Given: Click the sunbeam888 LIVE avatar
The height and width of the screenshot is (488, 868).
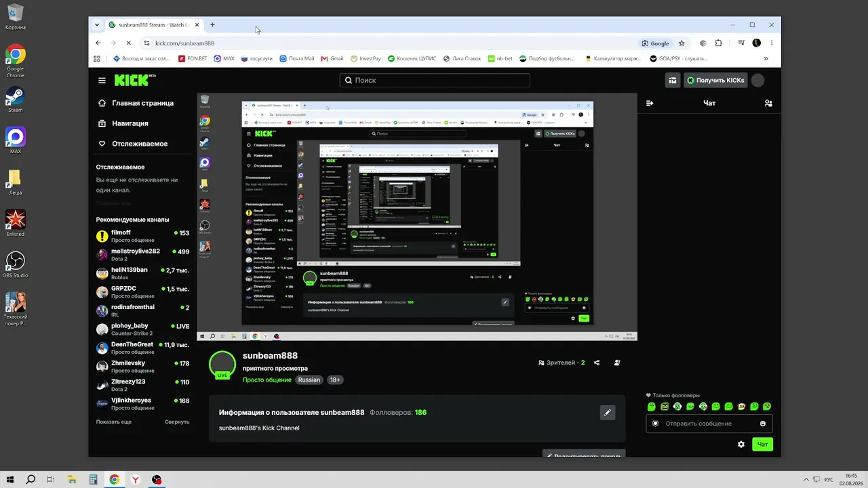Looking at the screenshot, I should [222, 365].
